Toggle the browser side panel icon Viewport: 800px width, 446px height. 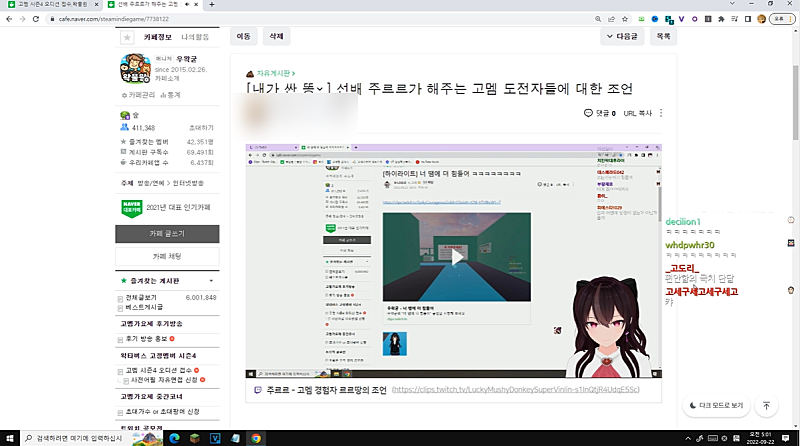pyautogui.click(x=748, y=19)
